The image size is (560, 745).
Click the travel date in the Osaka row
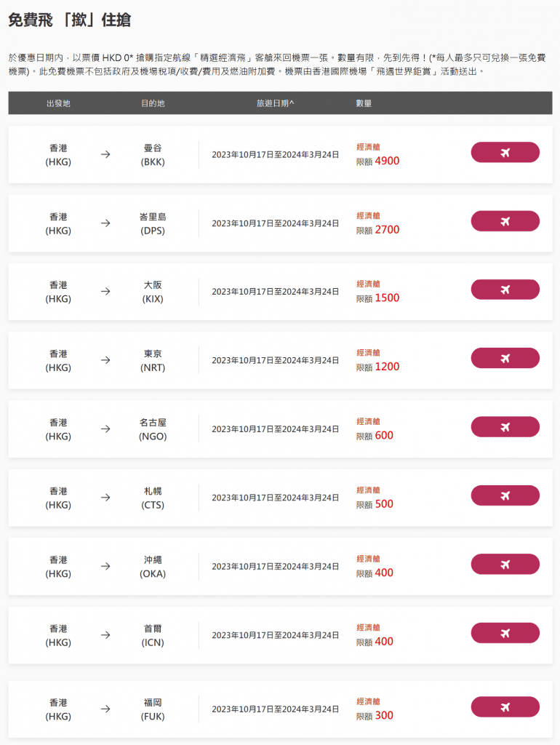pos(275,292)
